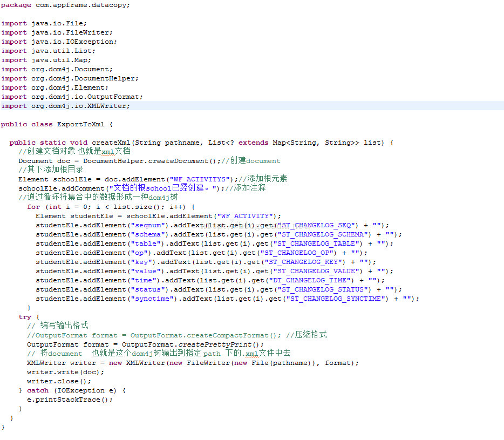Click the string "seqnum"

(149, 225)
